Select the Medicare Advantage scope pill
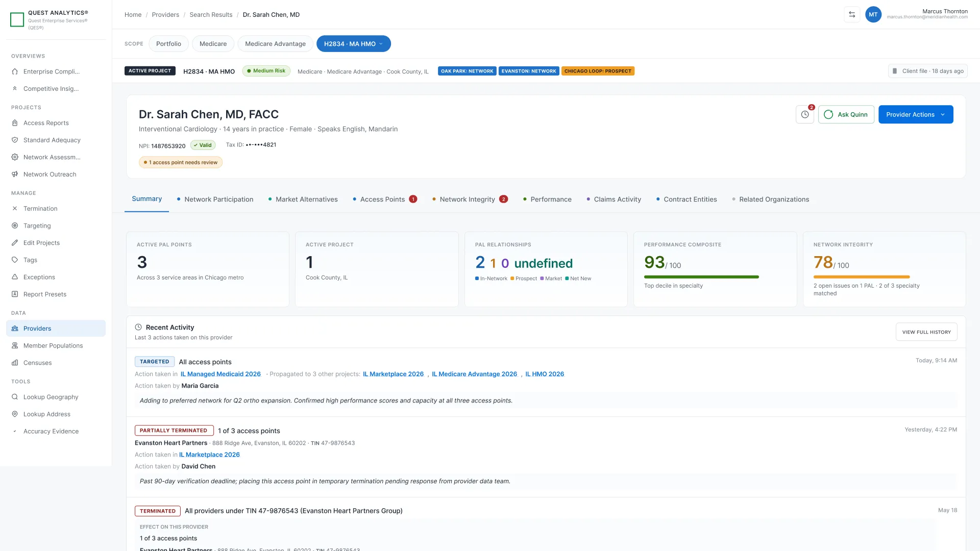This screenshot has width=980, height=551. click(275, 44)
